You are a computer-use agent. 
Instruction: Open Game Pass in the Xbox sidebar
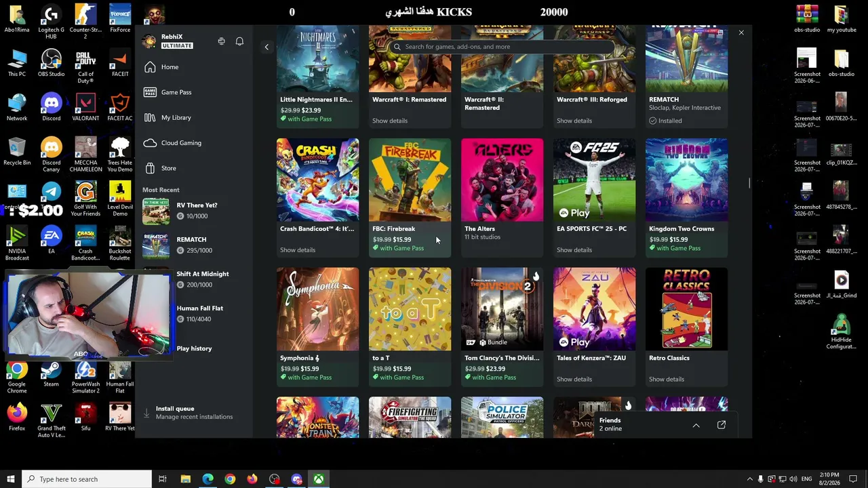click(x=195, y=92)
